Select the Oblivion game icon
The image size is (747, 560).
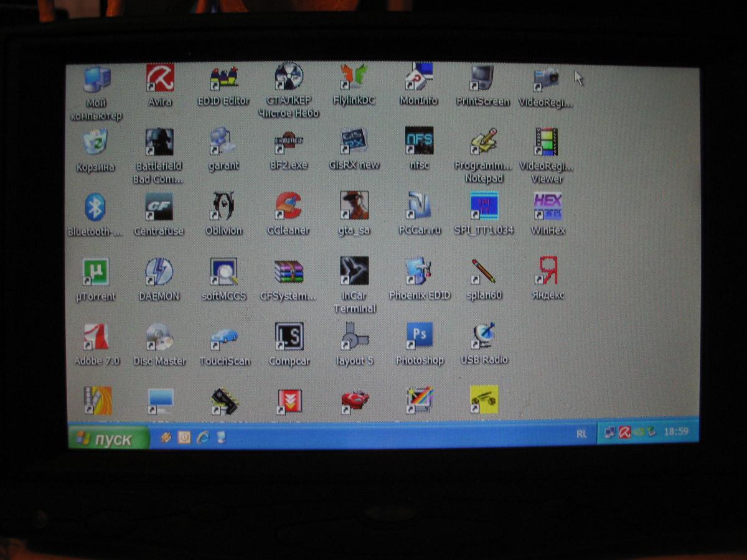click(x=223, y=207)
